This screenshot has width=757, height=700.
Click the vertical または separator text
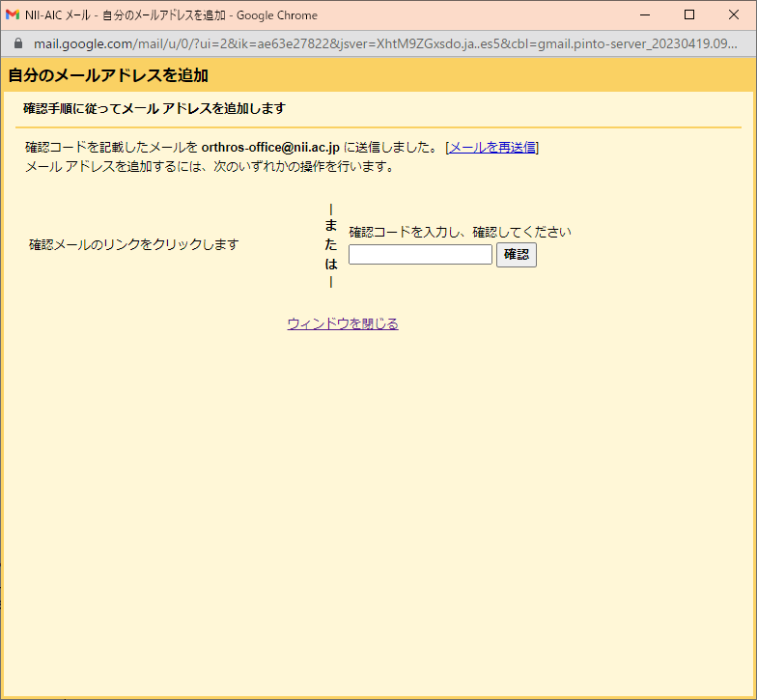click(x=330, y=245)
